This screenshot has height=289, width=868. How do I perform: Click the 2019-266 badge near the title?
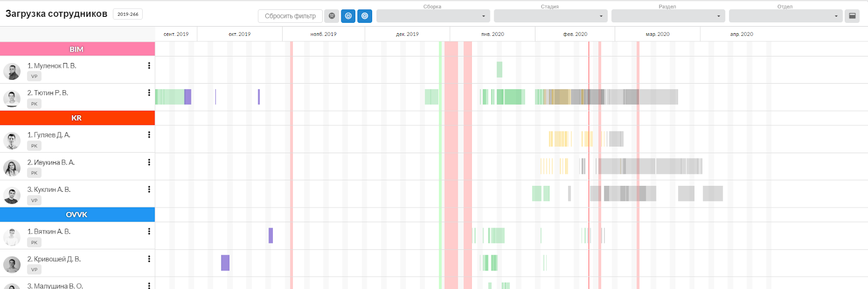click(127, 14)
